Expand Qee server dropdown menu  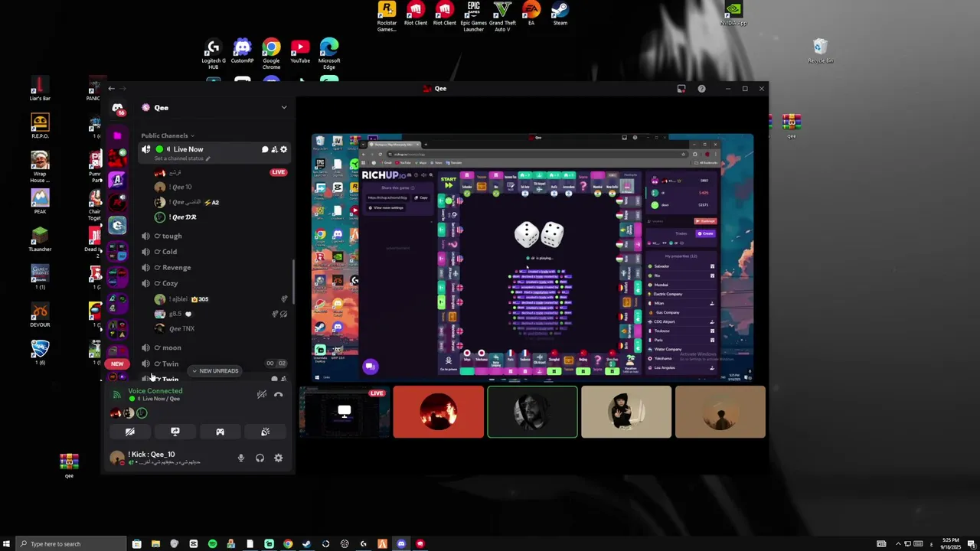click(x=283, y=108)
